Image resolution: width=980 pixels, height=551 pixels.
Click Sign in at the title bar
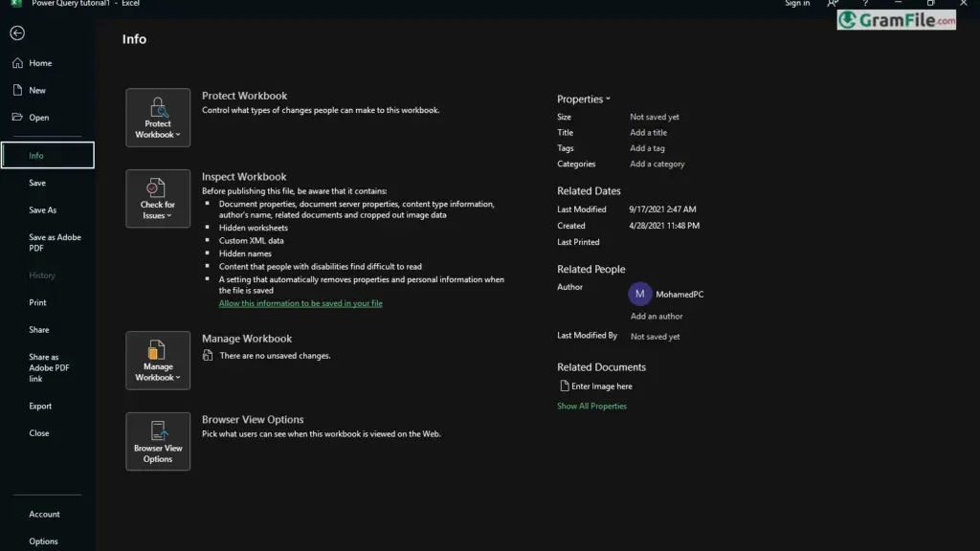point(797,4)
